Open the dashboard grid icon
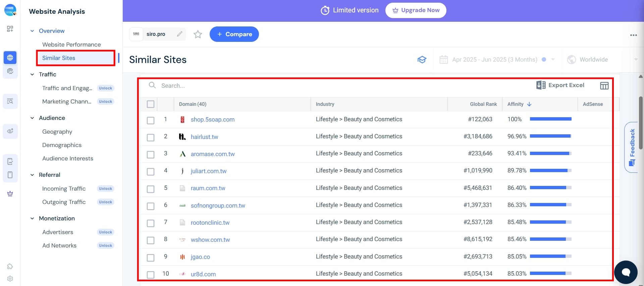Viewport: 644px width, 286px height. click(x=10, y=29)
